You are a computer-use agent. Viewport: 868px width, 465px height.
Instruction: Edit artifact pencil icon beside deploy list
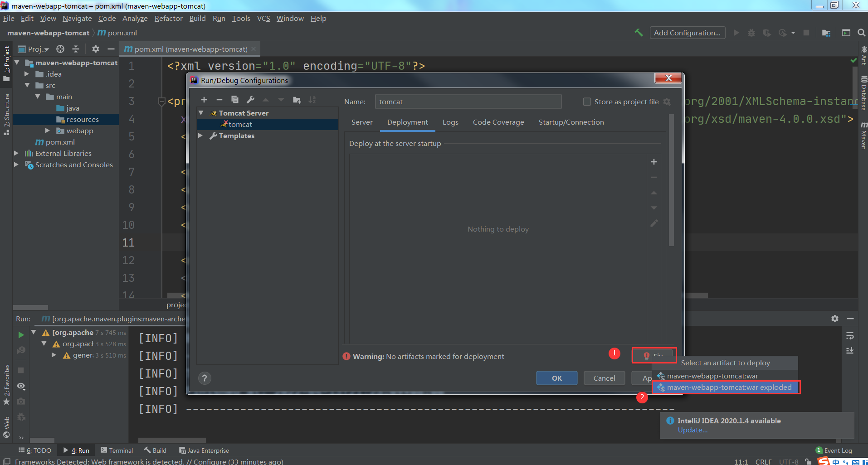(x=654, y=223)
